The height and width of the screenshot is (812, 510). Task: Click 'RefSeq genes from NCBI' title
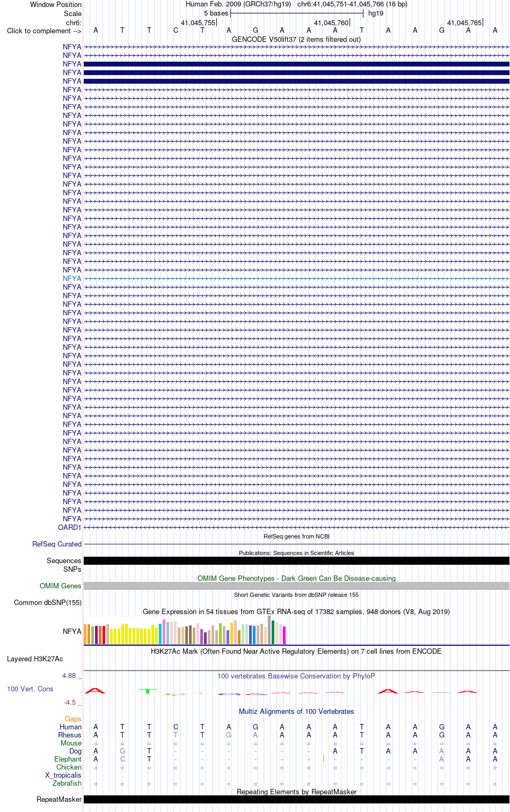click(296, 536)
